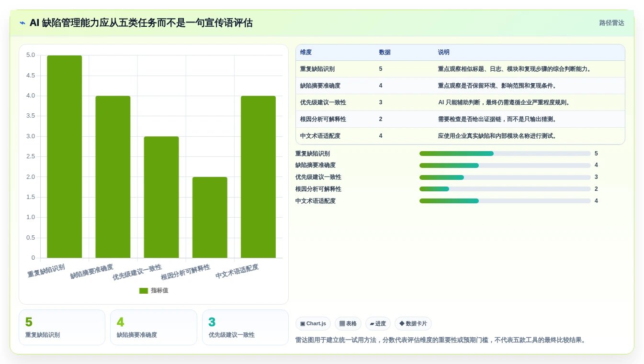The image size is (644, 364).
Task: Click the lightning bolt icon beside the title
Action: (x=23, y=23)
